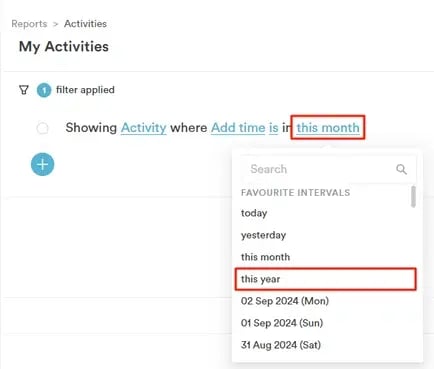The height and width of the screenshot is (369, 434).
Task: Click the dropdown list scrollbar
Action: (x=413, y=197)
